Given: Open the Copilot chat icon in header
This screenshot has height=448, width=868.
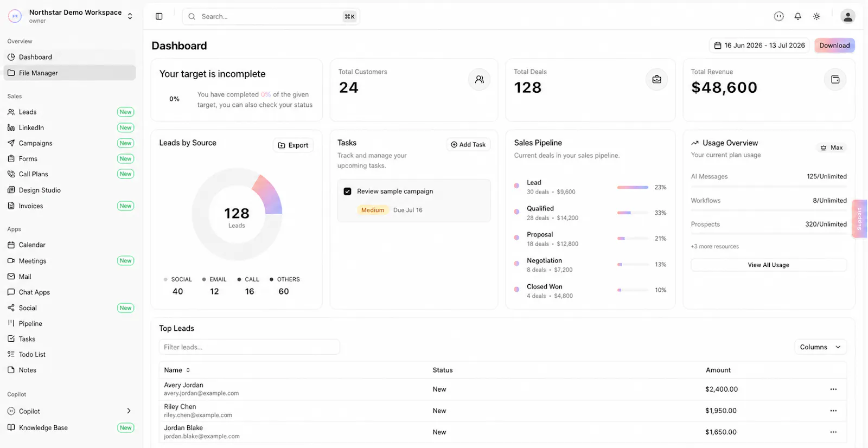Looking at the screenshot, I should (778, 16).
